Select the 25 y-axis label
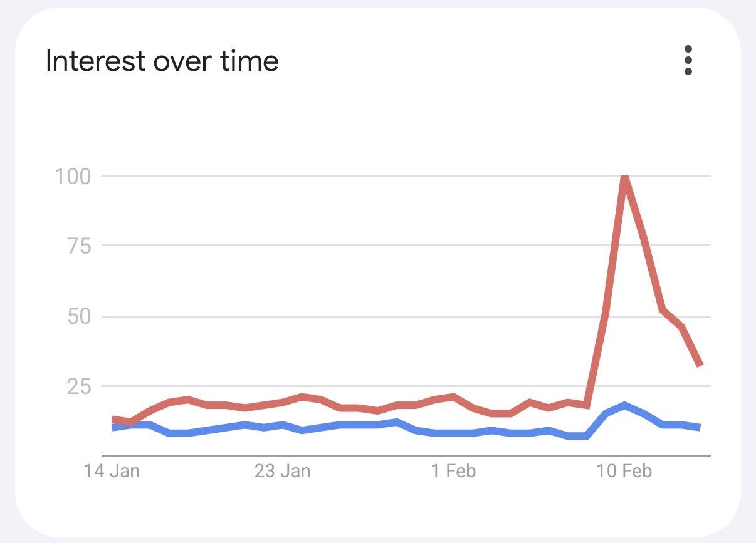This screenshot has width=756, height=543. (x=78, y=386)
